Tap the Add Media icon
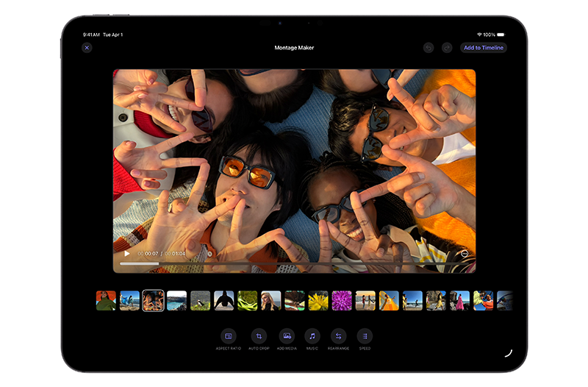 pos(287,335)
